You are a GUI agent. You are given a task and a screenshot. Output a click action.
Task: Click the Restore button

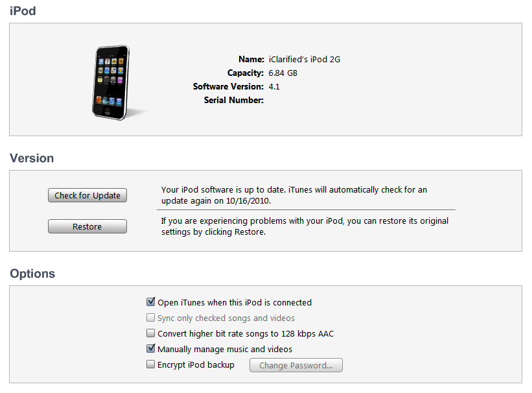87,226
